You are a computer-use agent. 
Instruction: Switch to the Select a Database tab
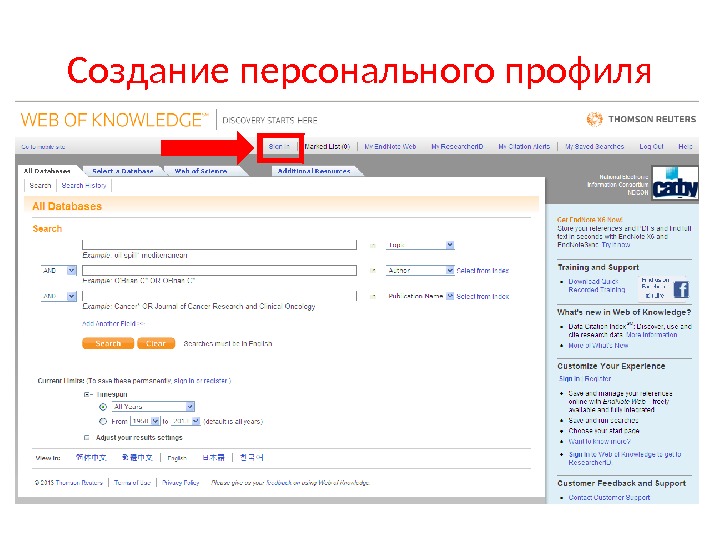pos(123,171)
